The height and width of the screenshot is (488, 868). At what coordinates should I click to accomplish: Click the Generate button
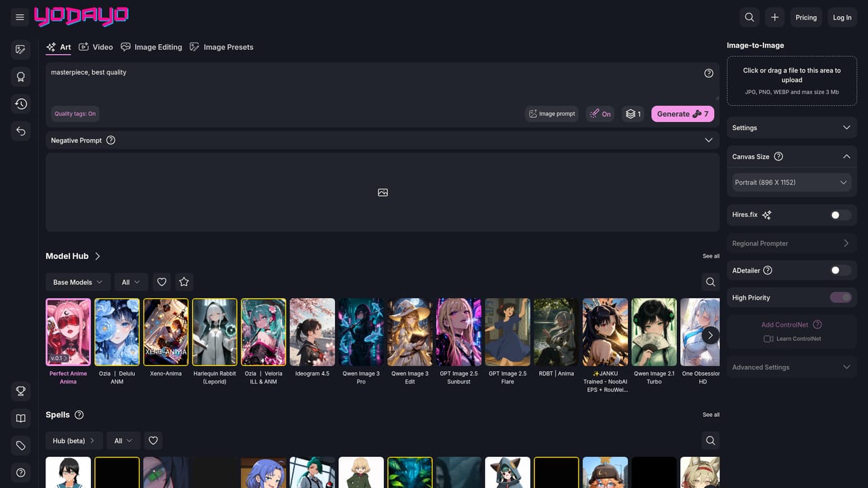(682, 114)
